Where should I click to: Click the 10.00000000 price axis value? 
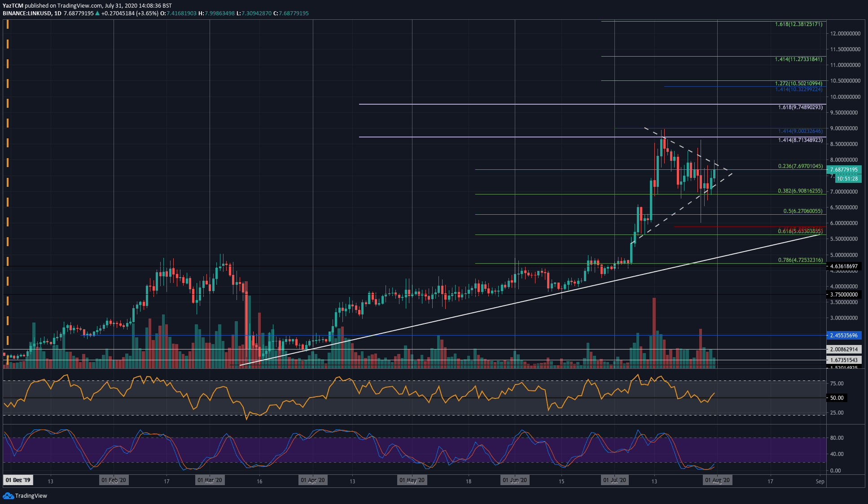click(846, 97)
